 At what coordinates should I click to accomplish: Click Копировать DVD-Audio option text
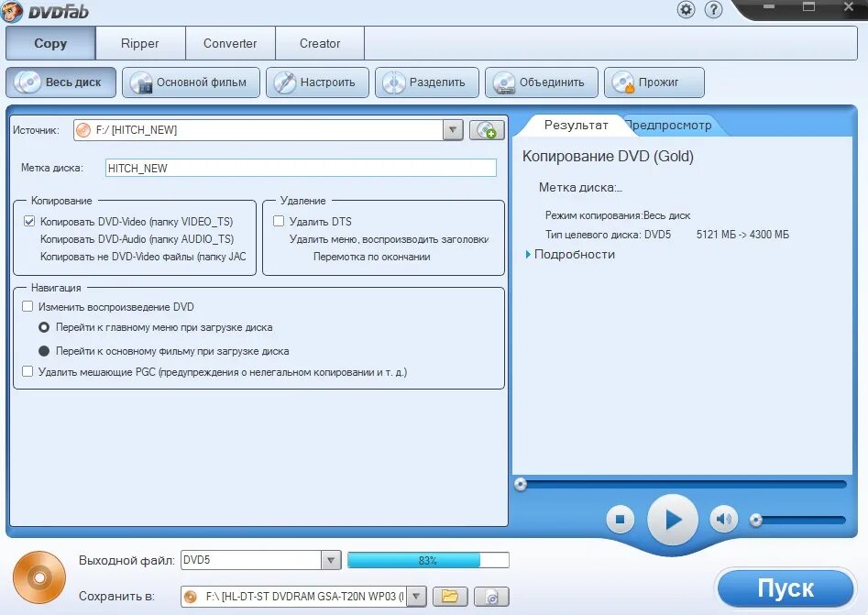coord(137,239)
